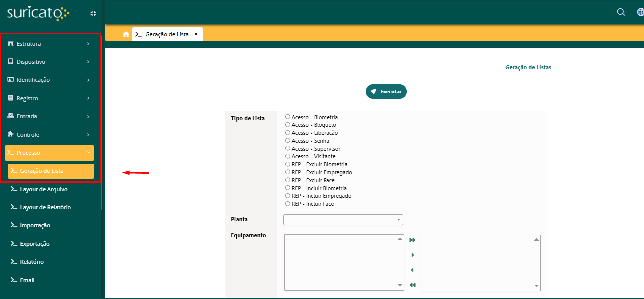This screenshot has height=299, width=644.
Task: Go to home tab icon
Action: tap(126, 34)
